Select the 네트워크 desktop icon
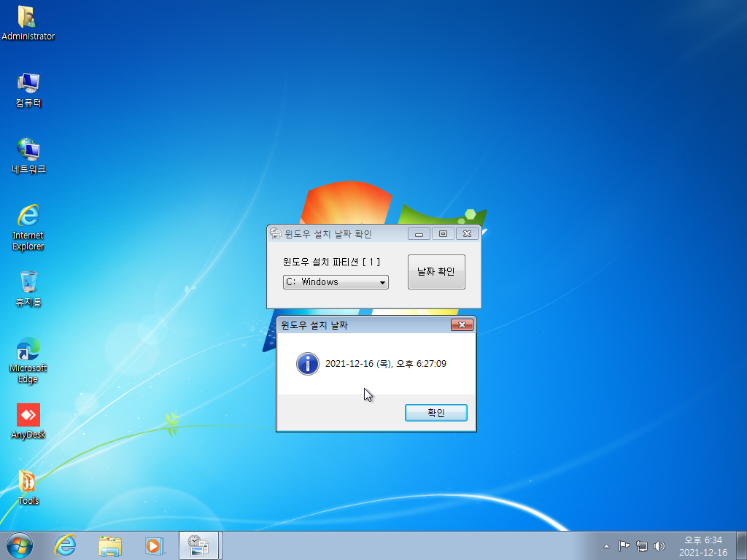Viewport: 747px width, 560px height. coord(28,156)
